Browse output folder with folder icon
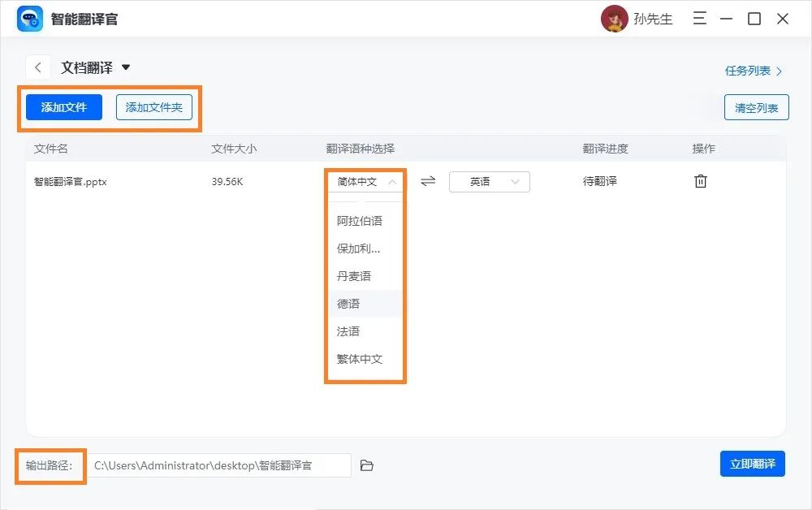 coord(366,465)
